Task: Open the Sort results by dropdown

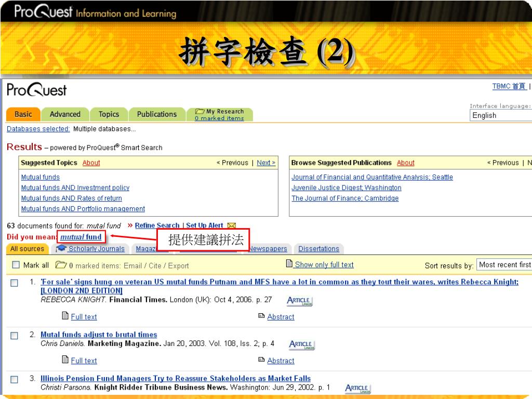Action: point(504,264)
